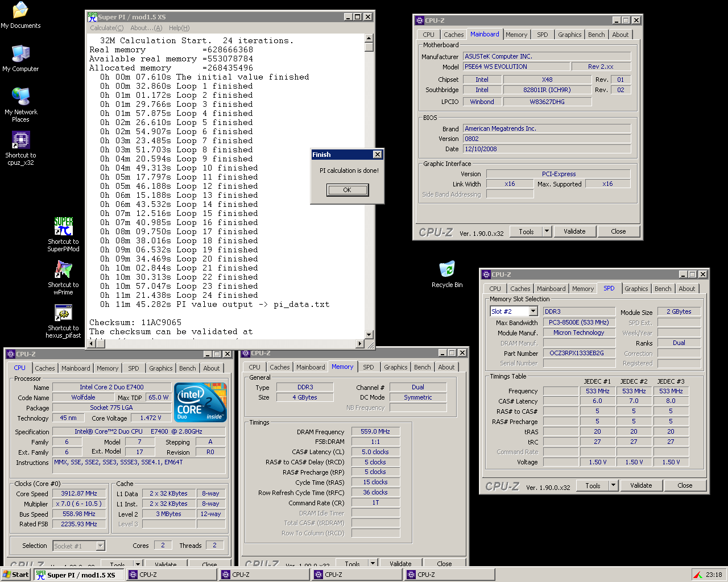Open About tab in the SPD CPU-Z window
The height and width of the screenshot is (582, 728).
pos(687,289)
